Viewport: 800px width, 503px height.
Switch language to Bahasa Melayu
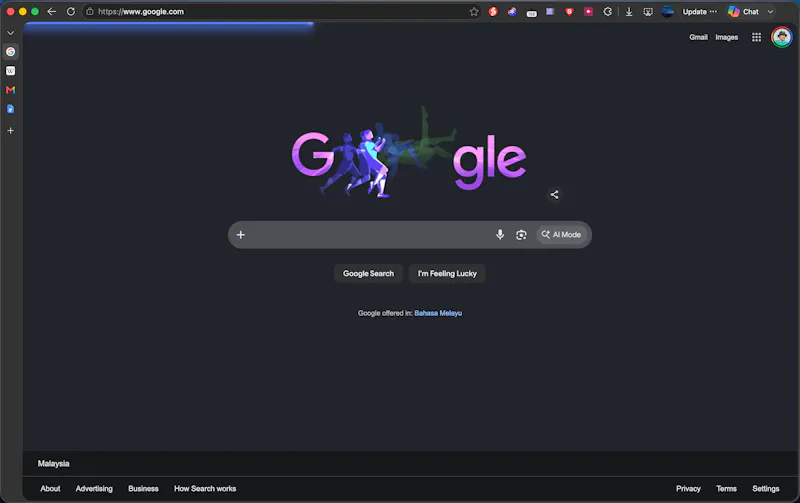click(438, 313)
